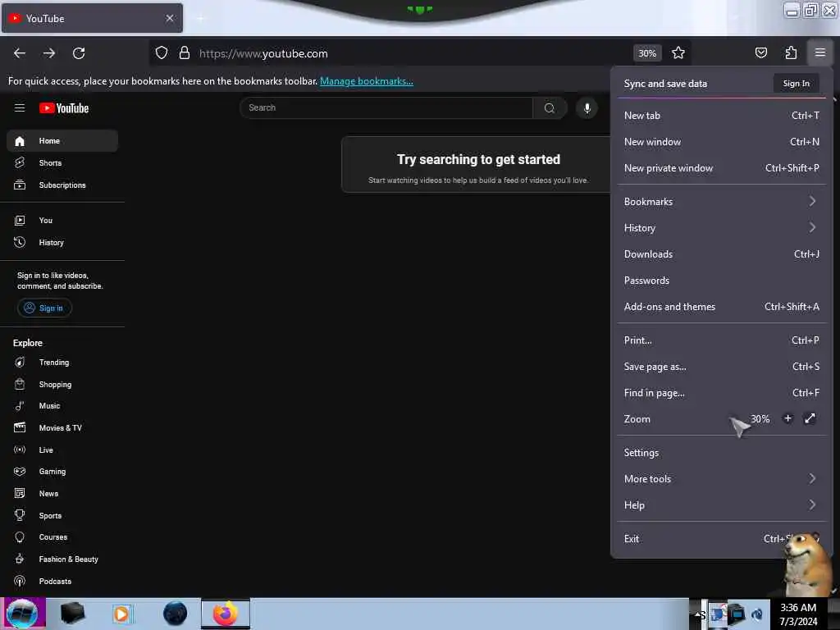Choose Save page as...
Viewport: 840px width, 630px height.
point(721,367)
